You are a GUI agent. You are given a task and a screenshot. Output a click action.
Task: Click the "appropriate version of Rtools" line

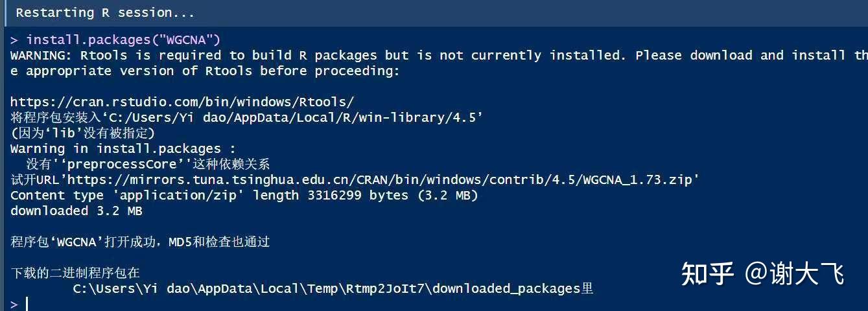coord(205,71)
